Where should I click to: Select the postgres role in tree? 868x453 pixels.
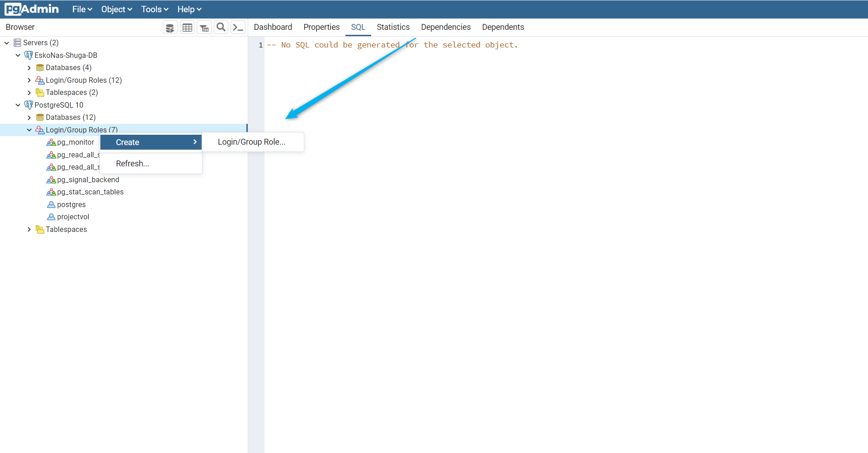[x=71, y=204]
